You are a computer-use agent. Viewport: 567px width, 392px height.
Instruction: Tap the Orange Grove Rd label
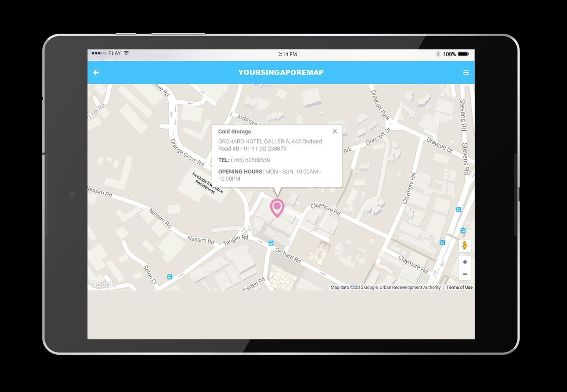187,153
